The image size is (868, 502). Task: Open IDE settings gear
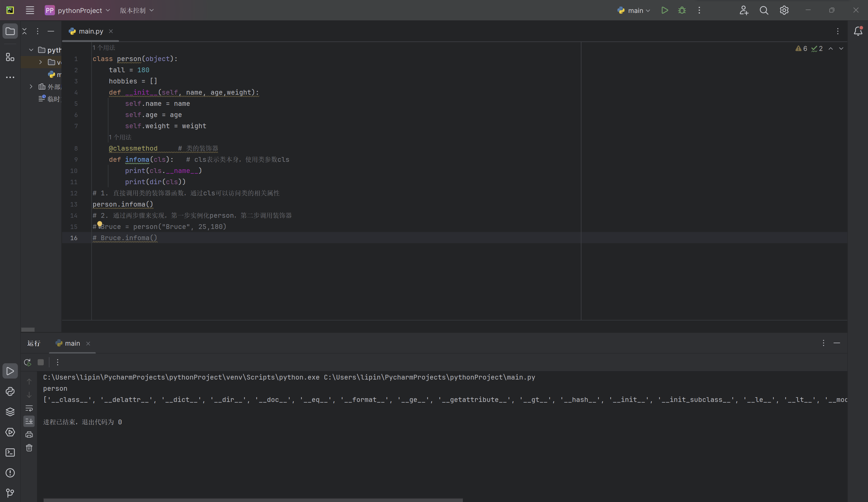[784, 10]
